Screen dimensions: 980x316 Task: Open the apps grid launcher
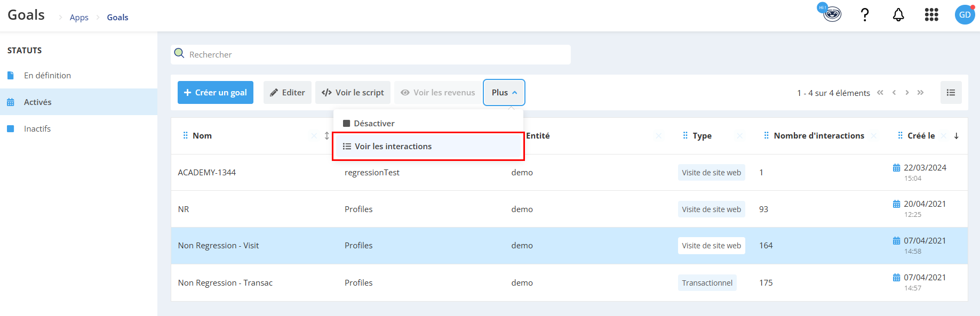point(931,15)
